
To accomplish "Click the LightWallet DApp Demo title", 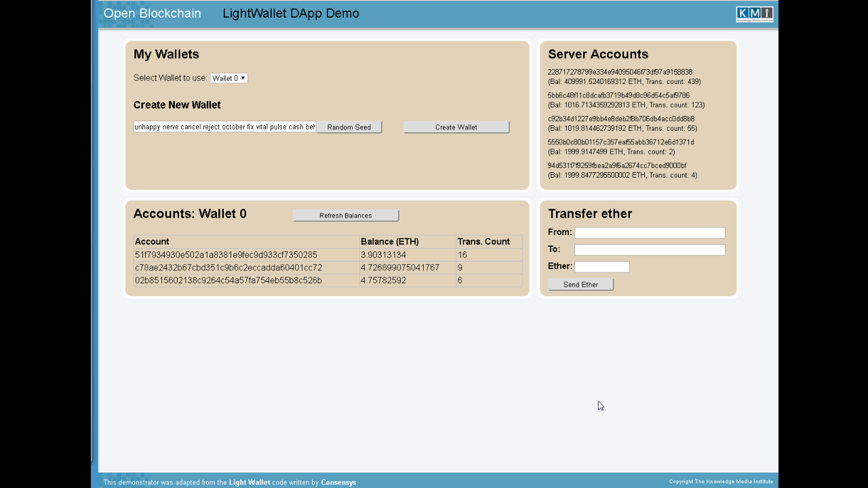I will click(x=291, y=13).
